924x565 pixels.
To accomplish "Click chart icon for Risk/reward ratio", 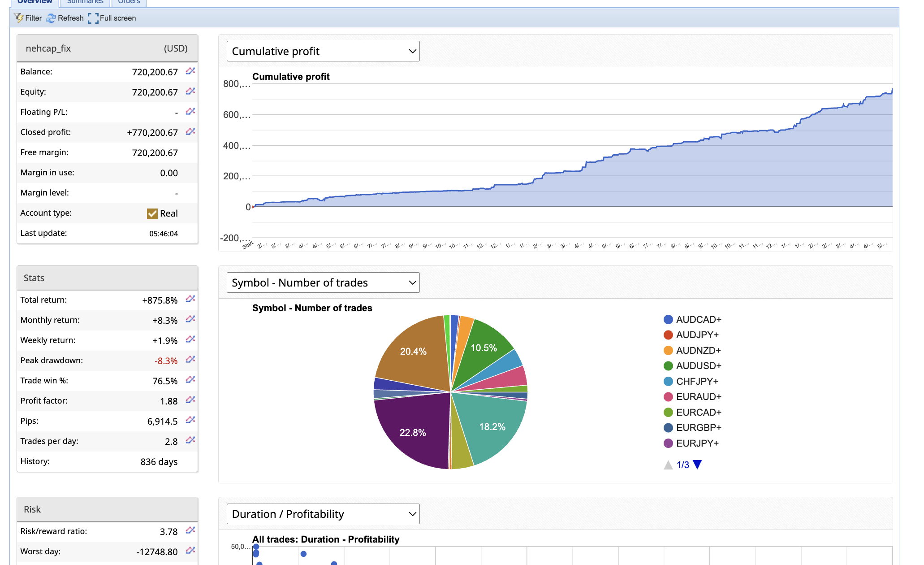I will click(x=190, y=530).
